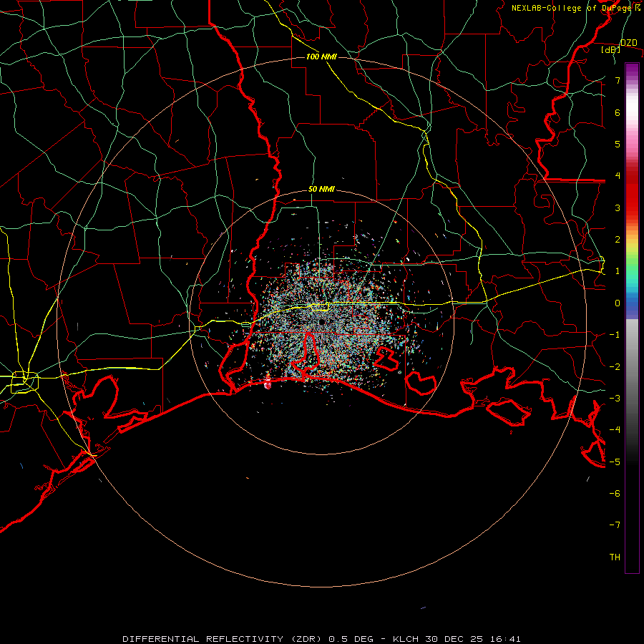The height and width of the screenshot is (644, 644).
Task: Click the "6" value on the color scale
Action: tap(618, 112)
